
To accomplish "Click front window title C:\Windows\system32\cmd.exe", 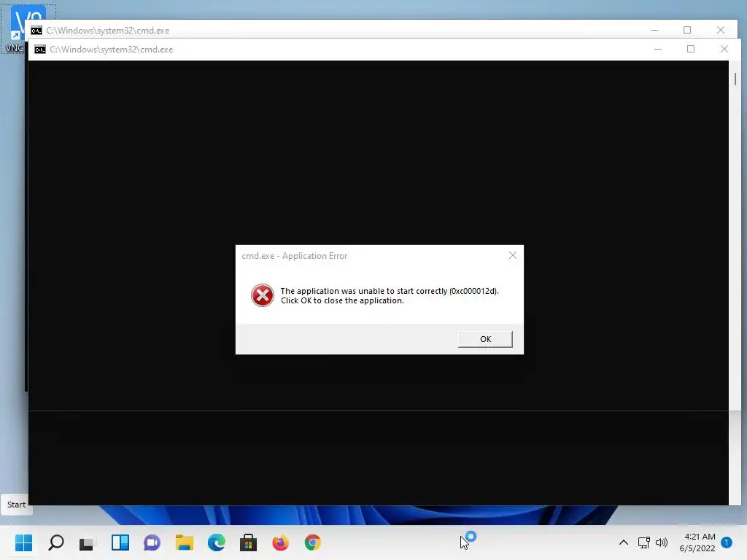I will click(111, 50).
